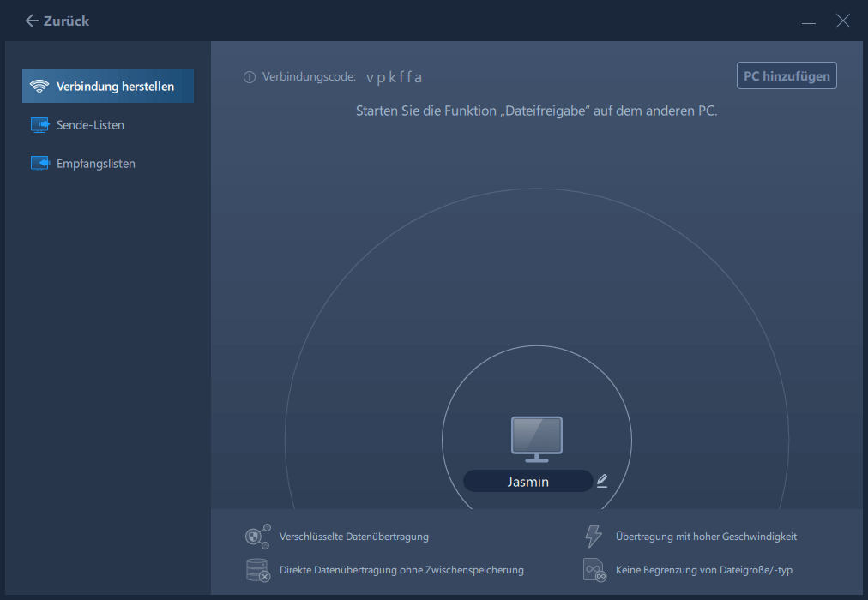
Task: Close the file sharing window
Action: [x=842, y=21]
